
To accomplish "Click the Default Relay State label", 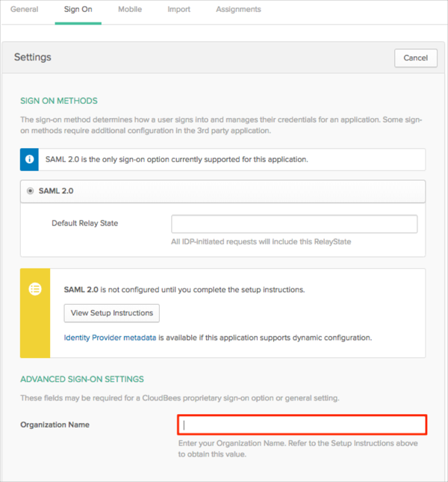I will 84,223.
